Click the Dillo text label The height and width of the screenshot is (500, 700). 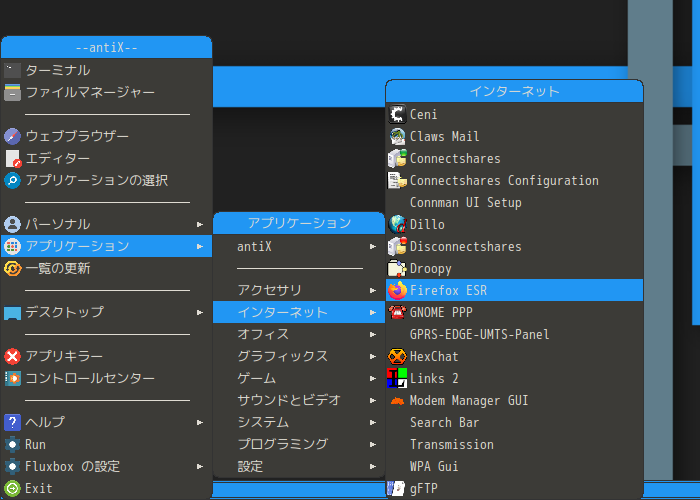point(427,225)
